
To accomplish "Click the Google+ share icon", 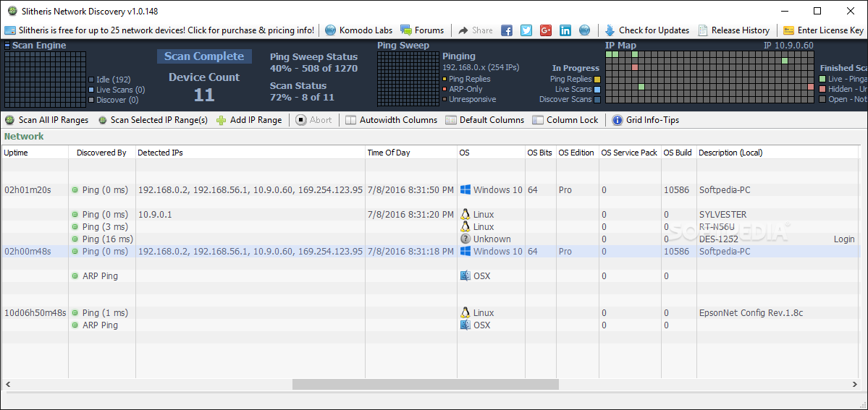I will point(546,30).
